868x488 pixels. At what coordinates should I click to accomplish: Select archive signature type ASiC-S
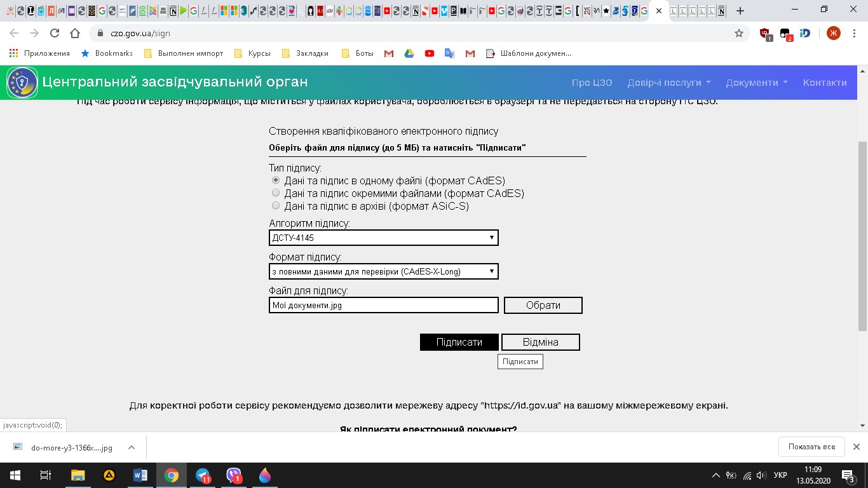(276, 206)
